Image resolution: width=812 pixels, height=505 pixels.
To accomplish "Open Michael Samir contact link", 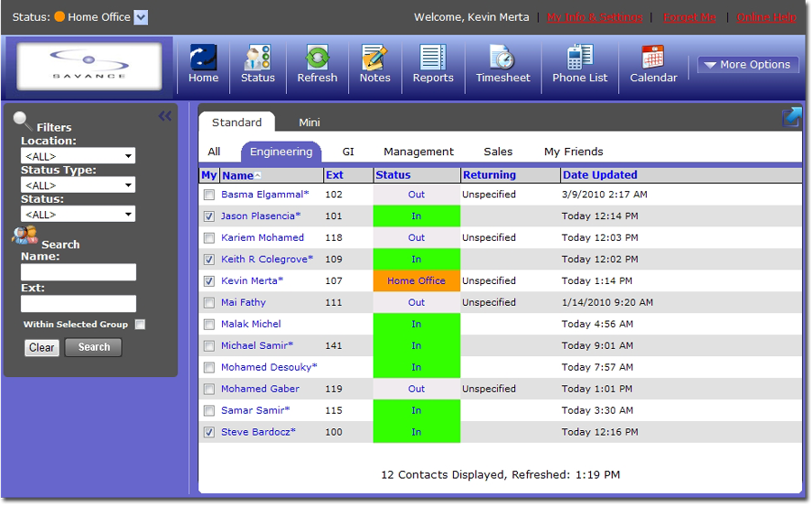I will (257, 345).
